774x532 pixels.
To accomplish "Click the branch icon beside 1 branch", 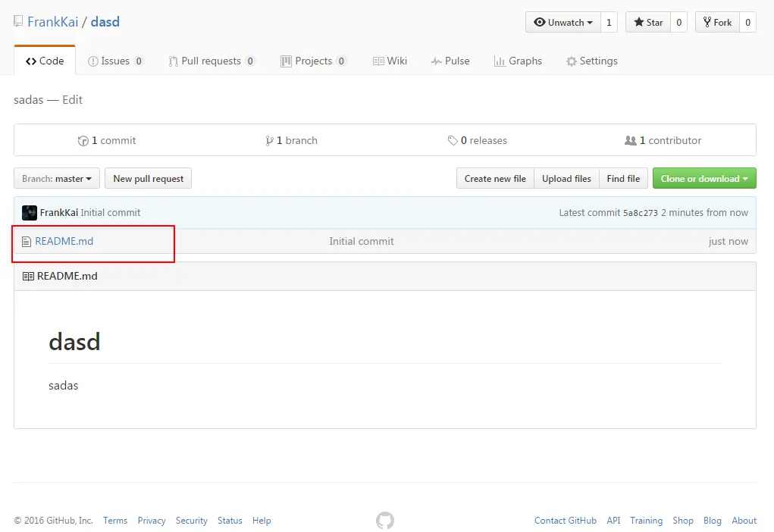I will point(269,141).
